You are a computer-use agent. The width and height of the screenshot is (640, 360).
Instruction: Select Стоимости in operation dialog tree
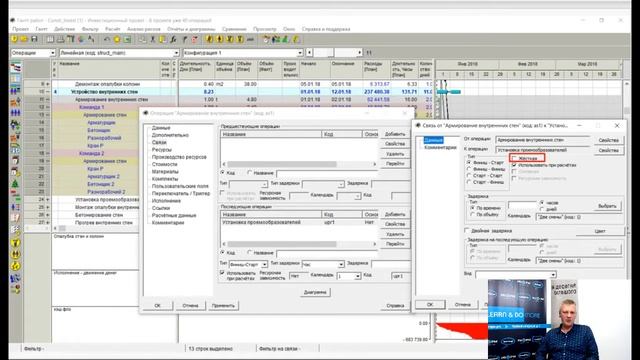pos(164,164)
